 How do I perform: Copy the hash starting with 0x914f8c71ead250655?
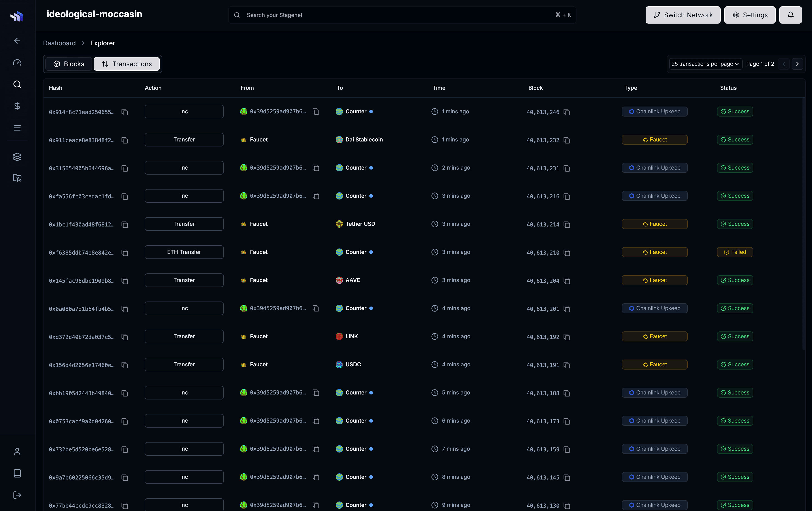tap(125, 112)
